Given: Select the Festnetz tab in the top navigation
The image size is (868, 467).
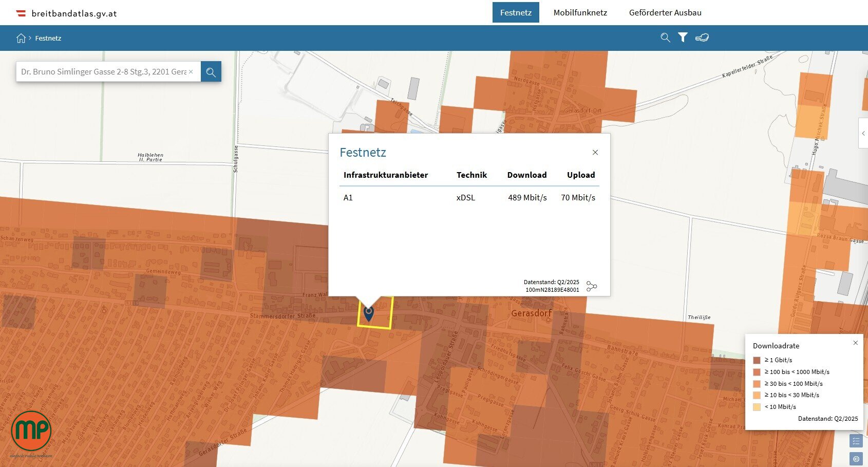Looking at the screenshot, I should (x=516, y=13).
